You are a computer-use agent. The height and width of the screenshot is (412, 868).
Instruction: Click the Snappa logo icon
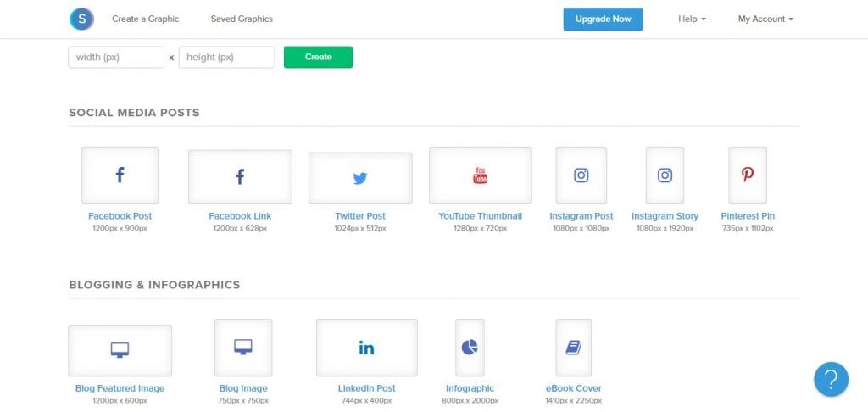(x=82, y=19)
